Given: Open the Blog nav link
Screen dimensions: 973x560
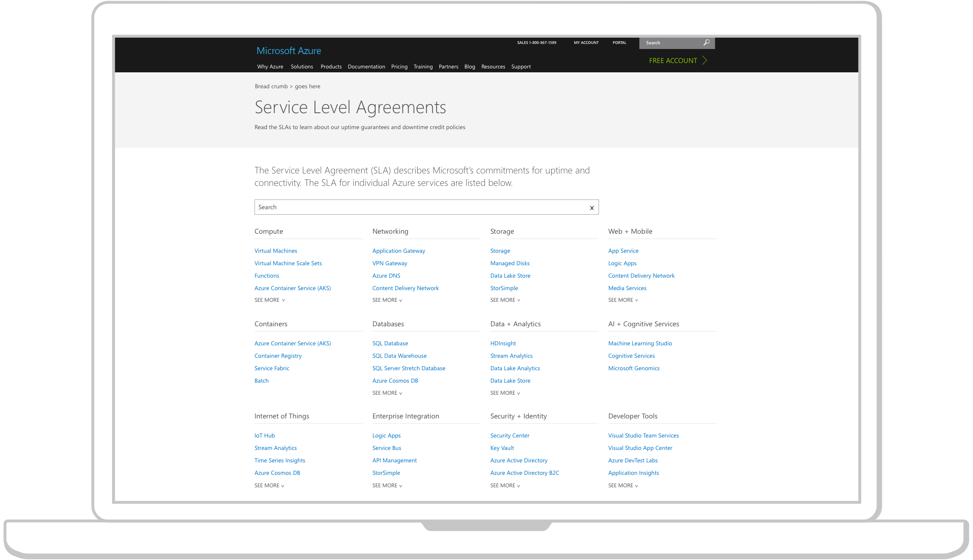Looking at the screenshot, I should pyautogui.click(x=469, y=66).
